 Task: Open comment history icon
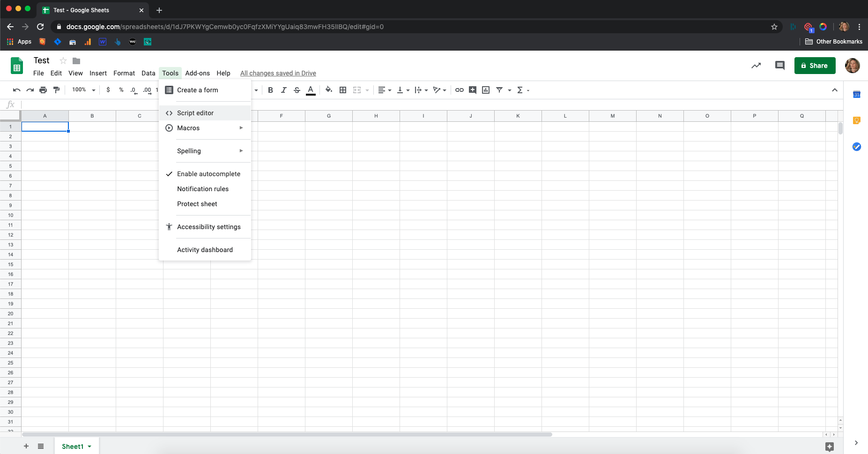click(779, 66)
